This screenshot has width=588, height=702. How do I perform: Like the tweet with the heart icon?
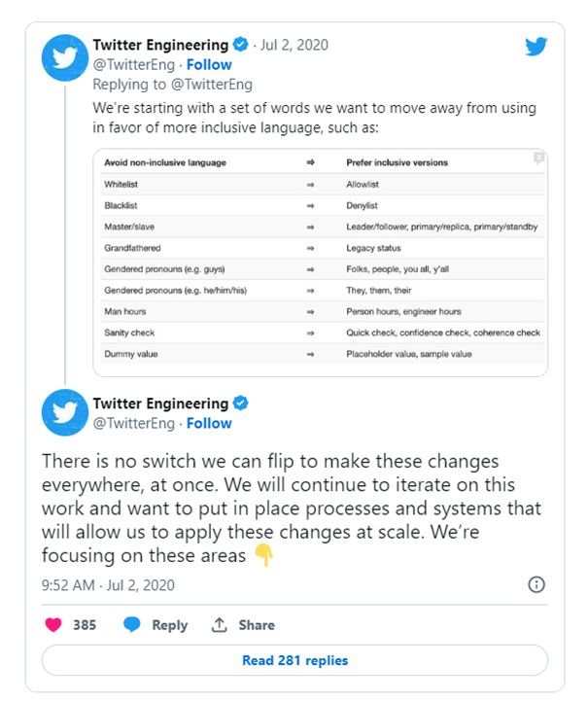tap(53, 624)
